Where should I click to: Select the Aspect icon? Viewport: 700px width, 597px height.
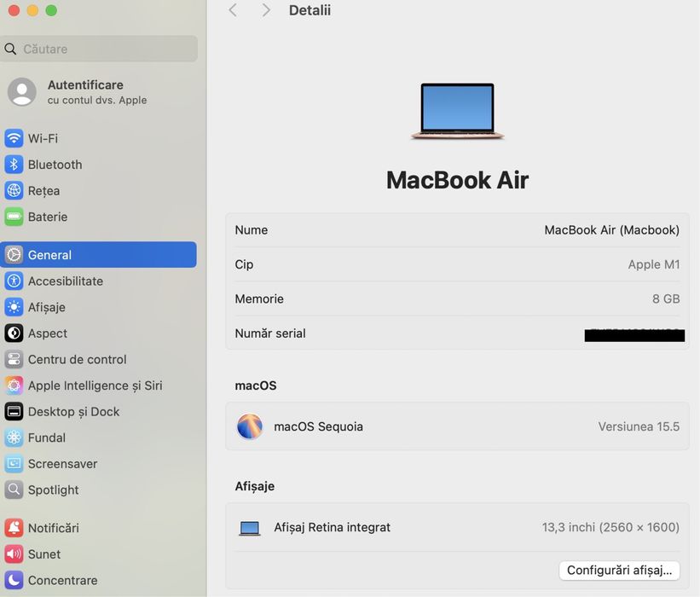[14, 333]
